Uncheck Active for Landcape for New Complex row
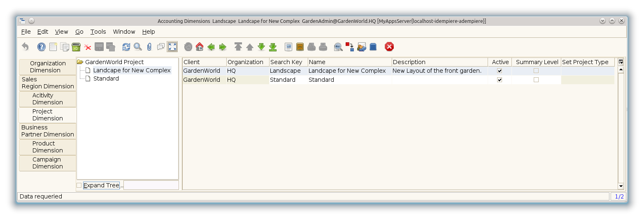 (x=500, y=71)
